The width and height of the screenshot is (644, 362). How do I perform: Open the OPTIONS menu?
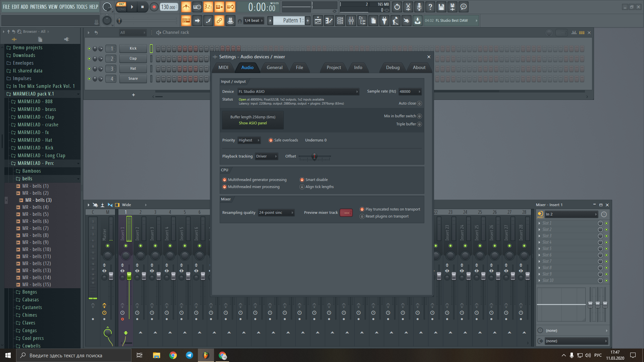[67, 7]
